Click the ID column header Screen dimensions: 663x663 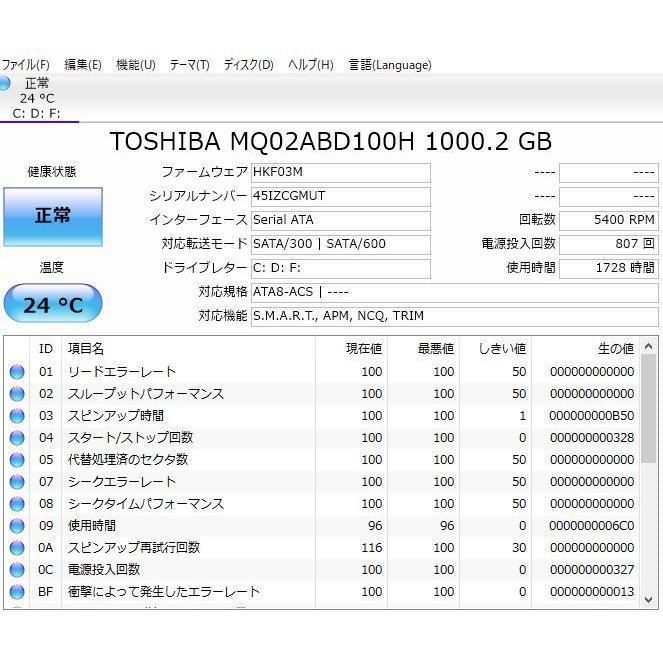tap(46, 349)
